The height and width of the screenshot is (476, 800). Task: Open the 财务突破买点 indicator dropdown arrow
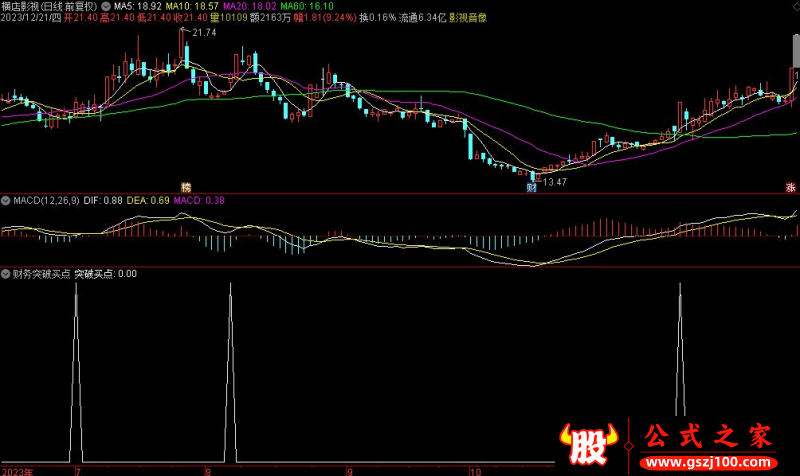tap(6, 274)
